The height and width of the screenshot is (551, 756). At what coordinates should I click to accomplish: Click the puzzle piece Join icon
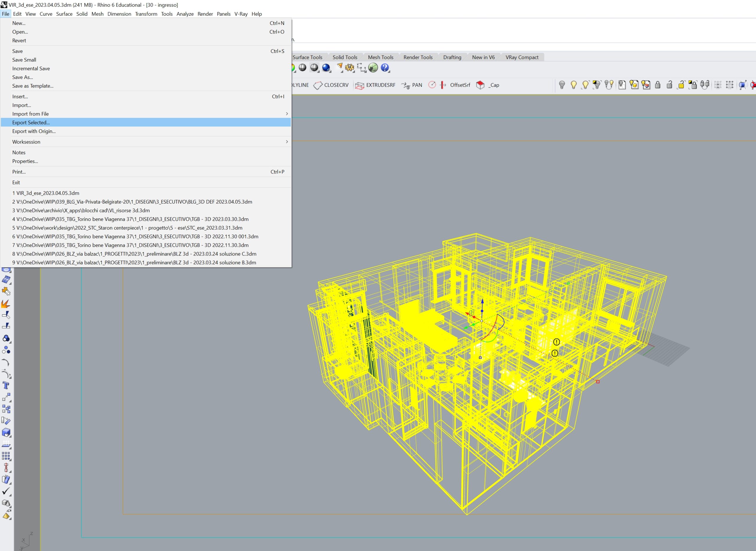6,291
